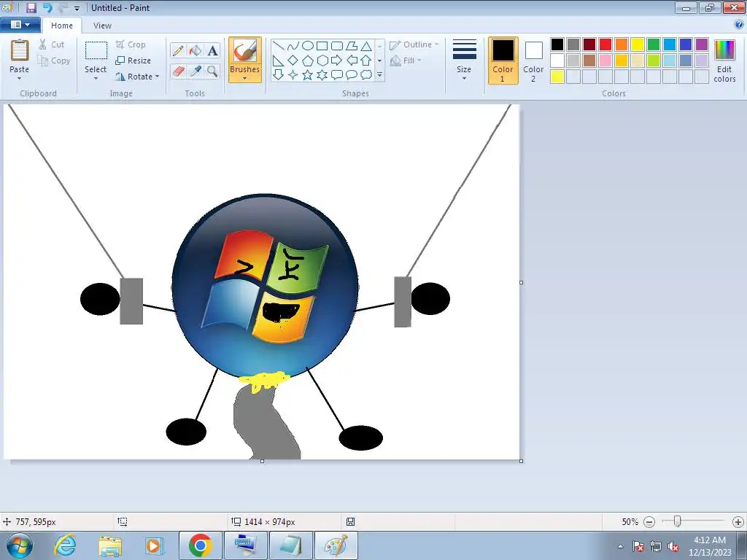The height and width of the screenshot is (560, 747).
Task: Open Internet Explorer from the taskbar
Action: [x=65, y=545]
